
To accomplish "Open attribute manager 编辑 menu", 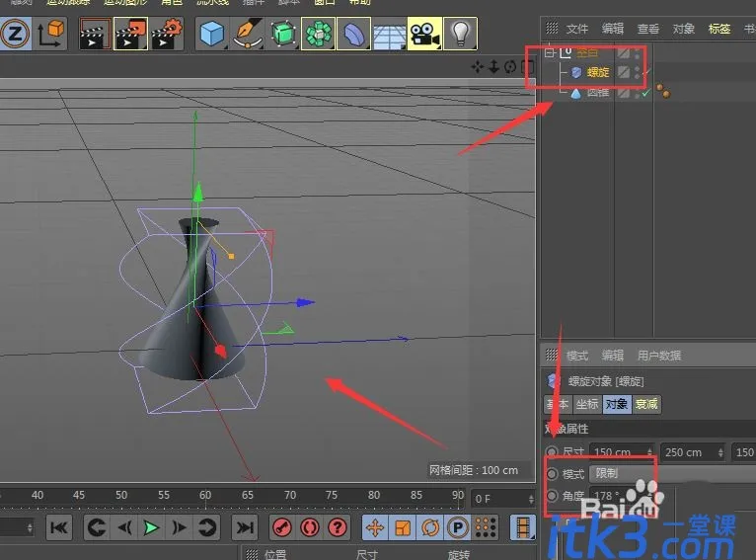I will tap(613, 356).
